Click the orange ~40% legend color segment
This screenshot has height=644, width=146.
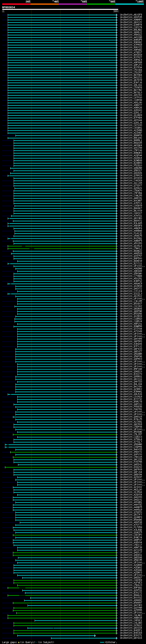[45, 4]
